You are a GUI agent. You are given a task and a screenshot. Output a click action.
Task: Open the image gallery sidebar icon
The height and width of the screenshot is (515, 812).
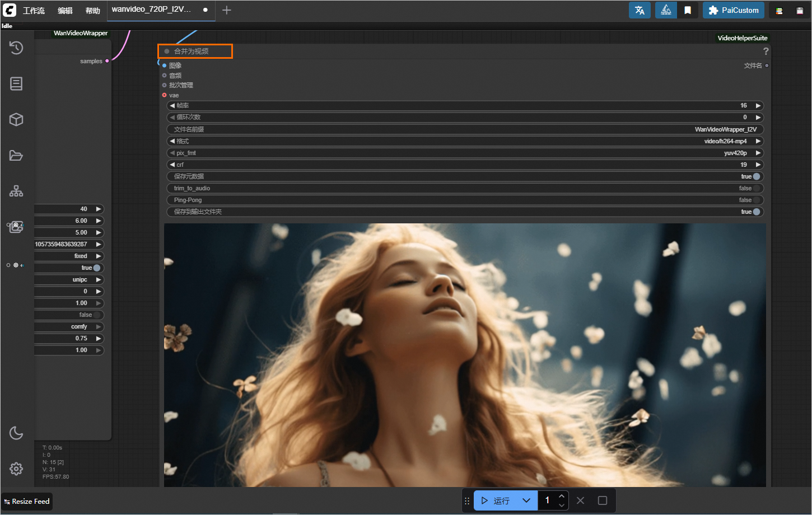pyautogui.click(x=16, y=227)
